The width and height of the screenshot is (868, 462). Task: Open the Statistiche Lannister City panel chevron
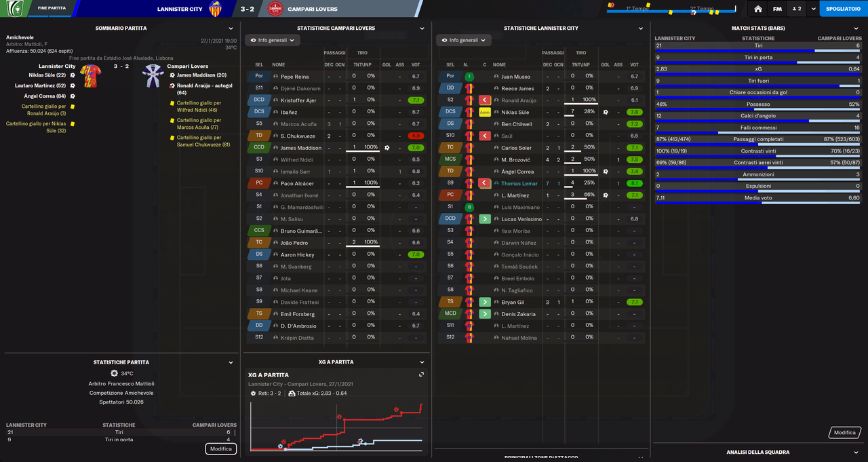click(641, 28)
